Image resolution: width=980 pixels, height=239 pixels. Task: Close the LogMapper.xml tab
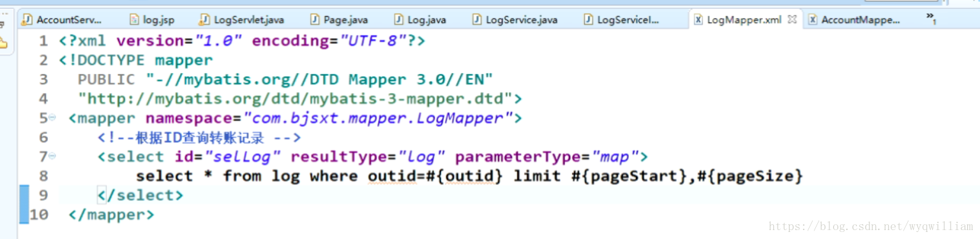(x=793, y=20)
